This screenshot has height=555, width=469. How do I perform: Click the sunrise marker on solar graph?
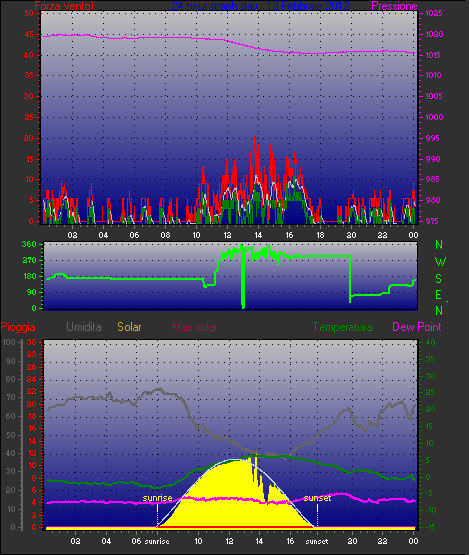[158, 498]
